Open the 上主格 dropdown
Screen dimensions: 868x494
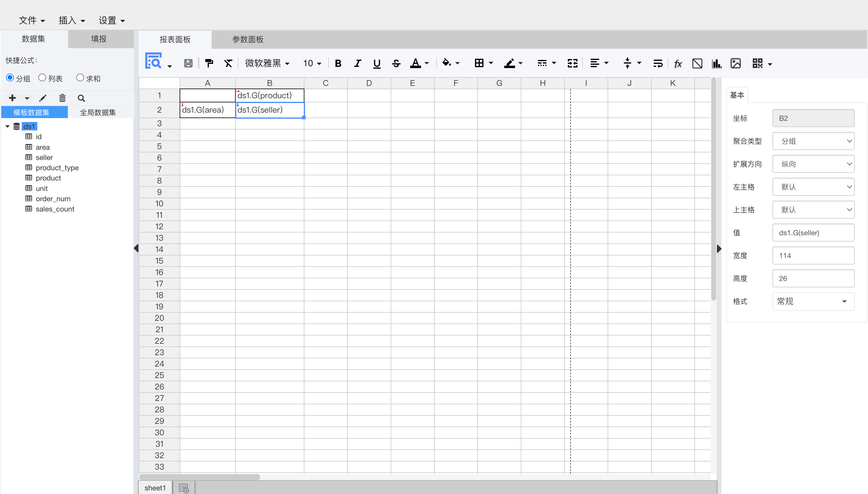(x=813, y=210)
